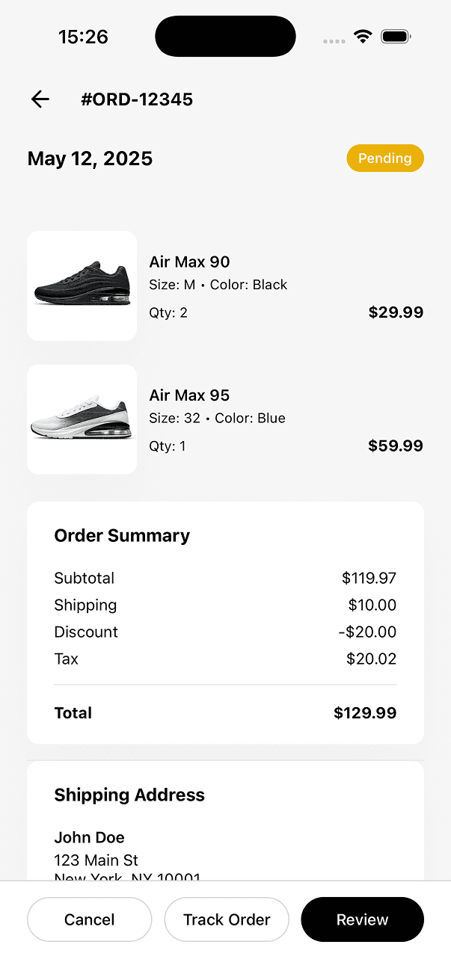Tap the order date May 12, 2025

coord(90,158)
